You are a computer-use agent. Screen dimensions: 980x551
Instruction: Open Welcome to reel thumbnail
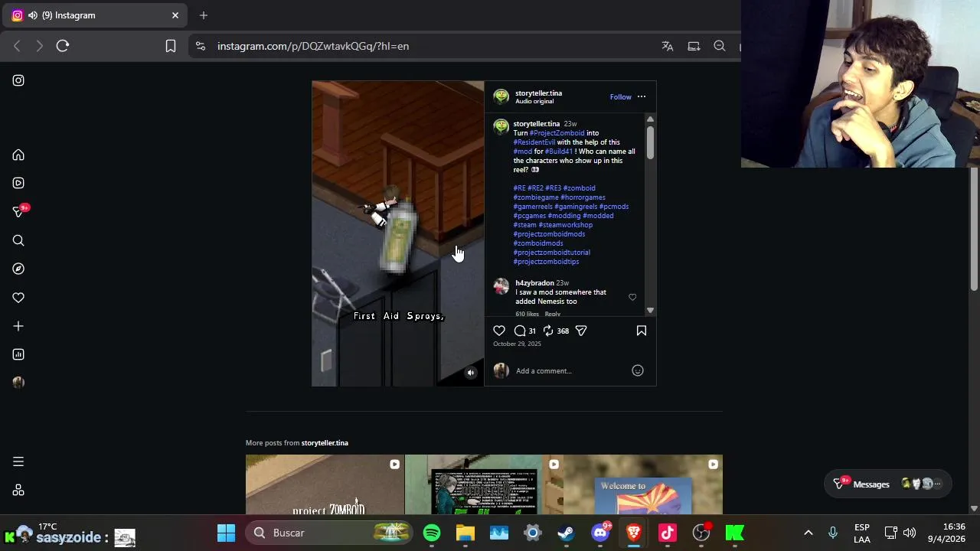pos(643,484)
